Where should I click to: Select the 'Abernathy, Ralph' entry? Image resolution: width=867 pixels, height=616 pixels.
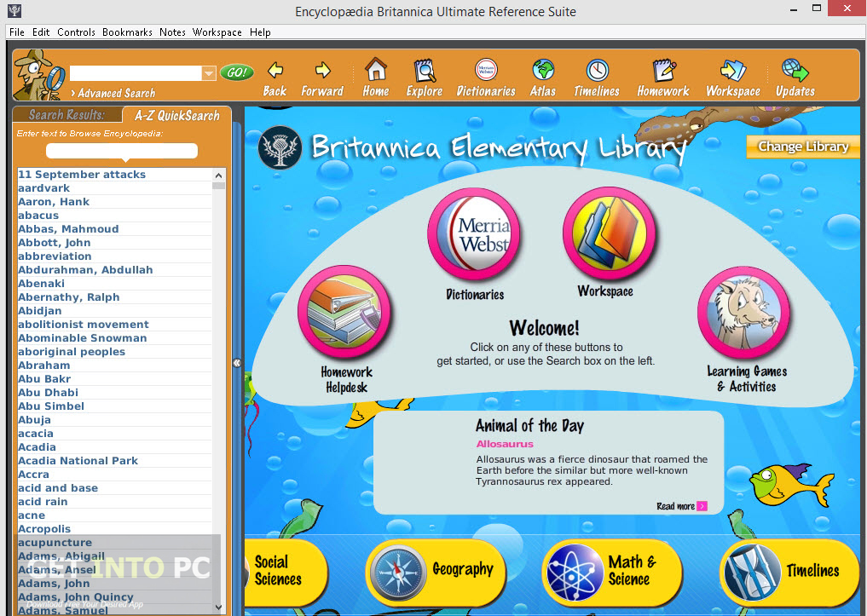pyautogui.click(x=114, y=297)
